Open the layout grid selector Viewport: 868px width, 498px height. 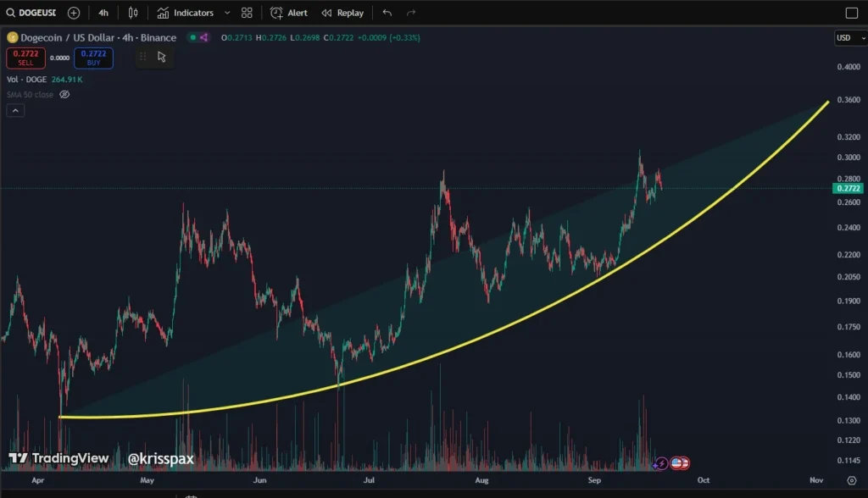247,13
